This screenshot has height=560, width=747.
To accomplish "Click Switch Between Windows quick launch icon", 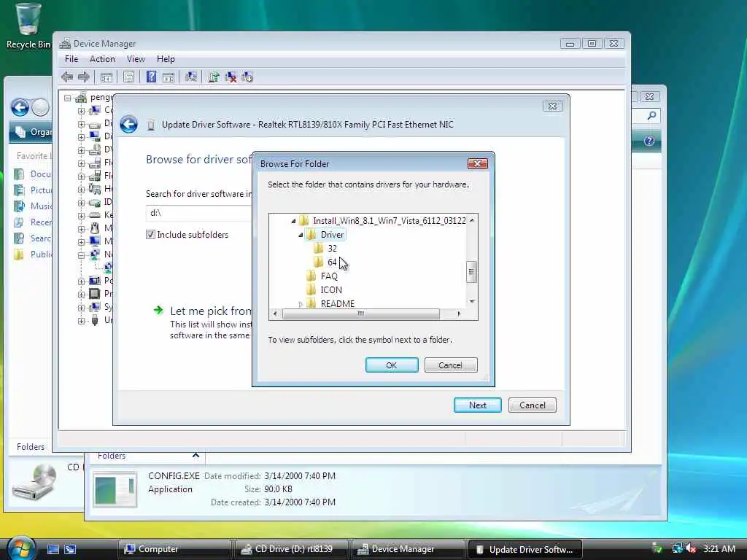I will (x=70, y=549).
